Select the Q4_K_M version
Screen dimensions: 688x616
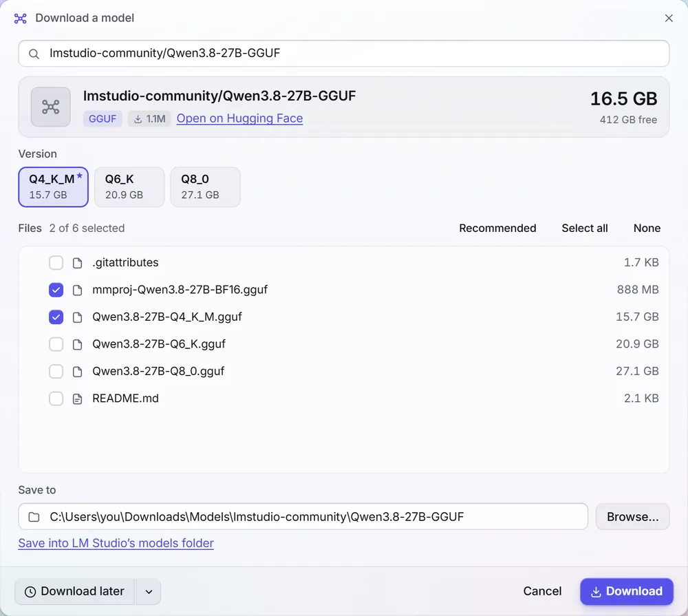pos(53,187)
